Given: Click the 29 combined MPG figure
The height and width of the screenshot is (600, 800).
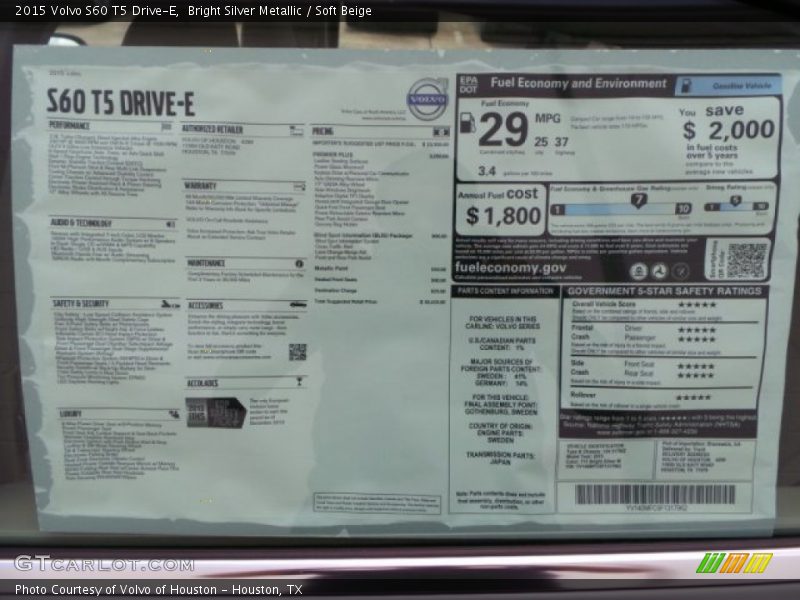Looking at the screenshot, I should pyautogui.click(x=503, y=130).
